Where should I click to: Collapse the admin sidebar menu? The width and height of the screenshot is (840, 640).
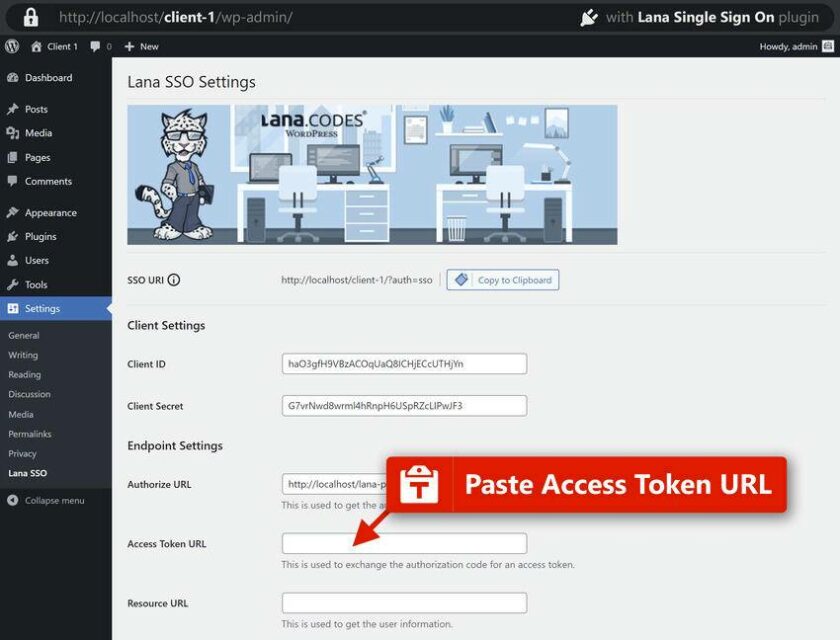click(46, 500)
